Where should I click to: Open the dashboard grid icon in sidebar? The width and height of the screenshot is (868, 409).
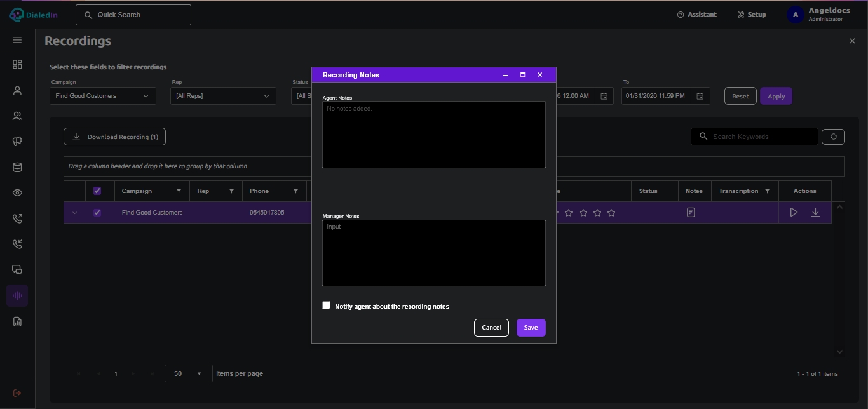[x=17, y=64]
